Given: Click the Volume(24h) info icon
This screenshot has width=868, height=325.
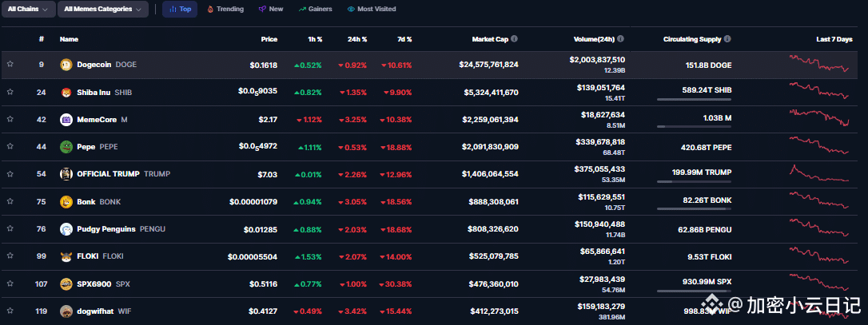Looking at the screenshot, I should pos(620,38).
